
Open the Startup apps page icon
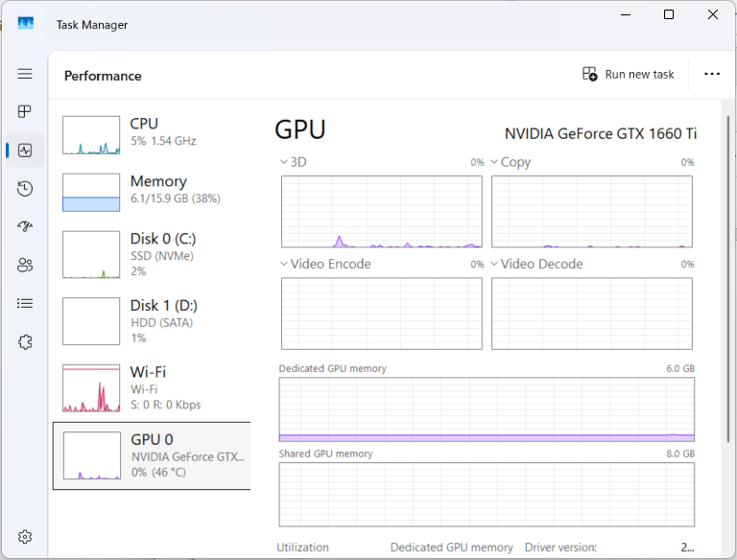tap(25, 227)
